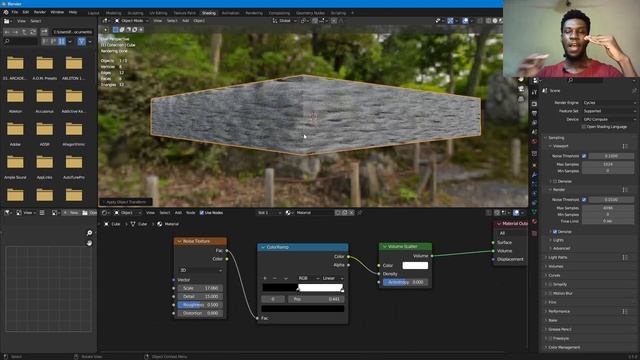Refresh the file browser list
Viewport: 640px width, 360px height.
pyautogui.click(x=33, y=31)
